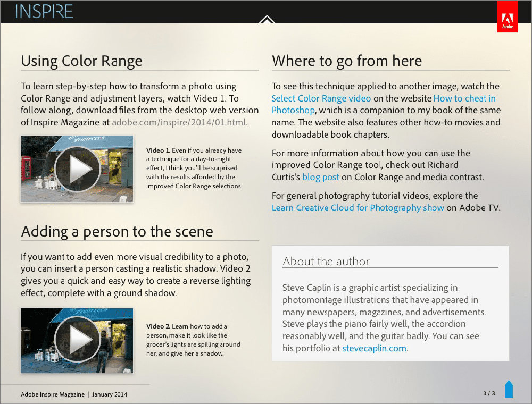Click the INSPIRE magazine logo
This screenshot has height=404, width=532.
(44, 11)
